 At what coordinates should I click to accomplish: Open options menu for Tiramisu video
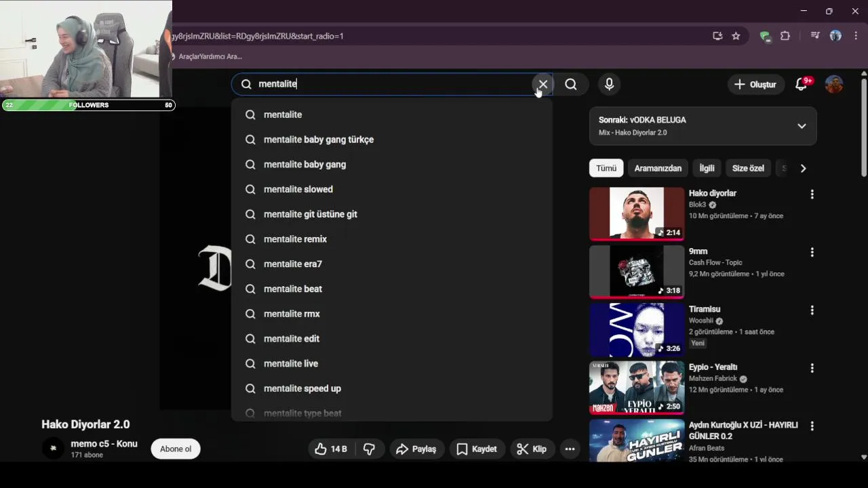pos(812,310)
